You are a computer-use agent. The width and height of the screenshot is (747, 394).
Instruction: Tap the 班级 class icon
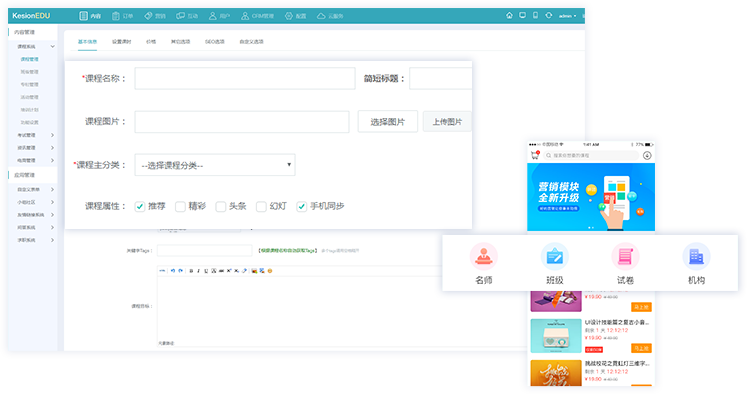[555, 256]
